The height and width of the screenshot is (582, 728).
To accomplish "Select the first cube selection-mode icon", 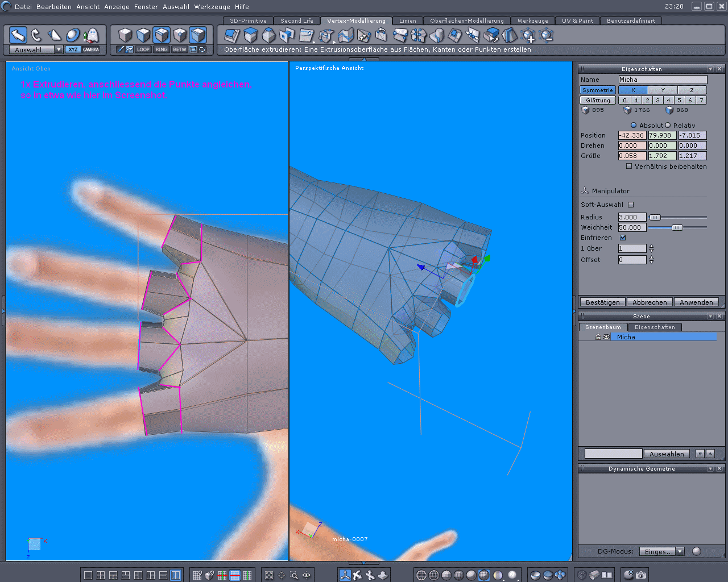I will tap(125, 35).
